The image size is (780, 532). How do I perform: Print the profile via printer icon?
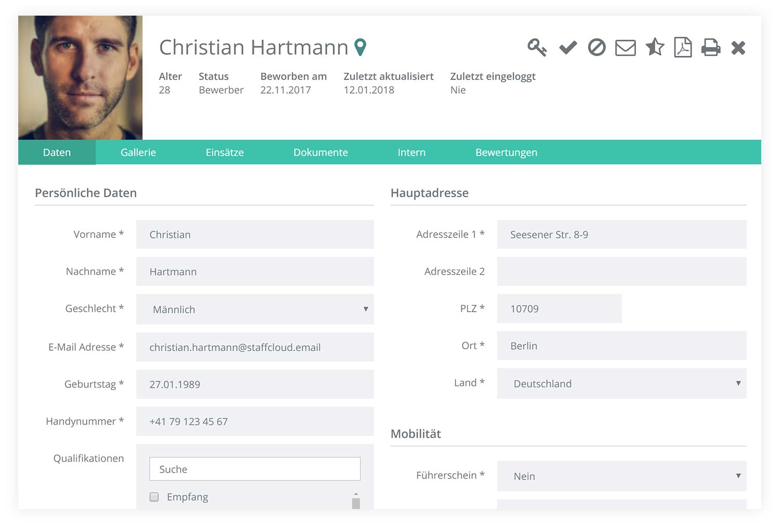(711, 47)
